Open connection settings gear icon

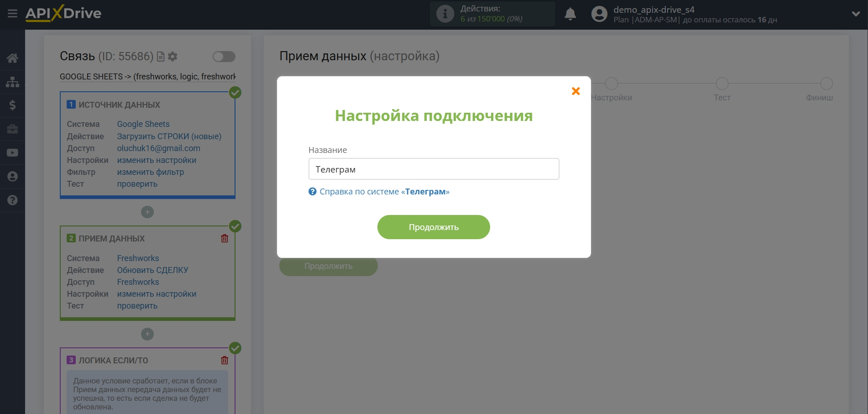coord(173,57)
